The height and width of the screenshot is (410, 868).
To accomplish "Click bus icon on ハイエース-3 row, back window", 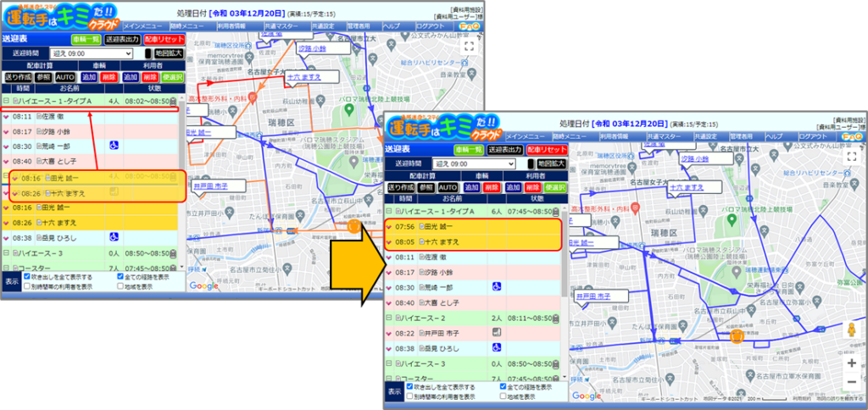I will 173,252.
